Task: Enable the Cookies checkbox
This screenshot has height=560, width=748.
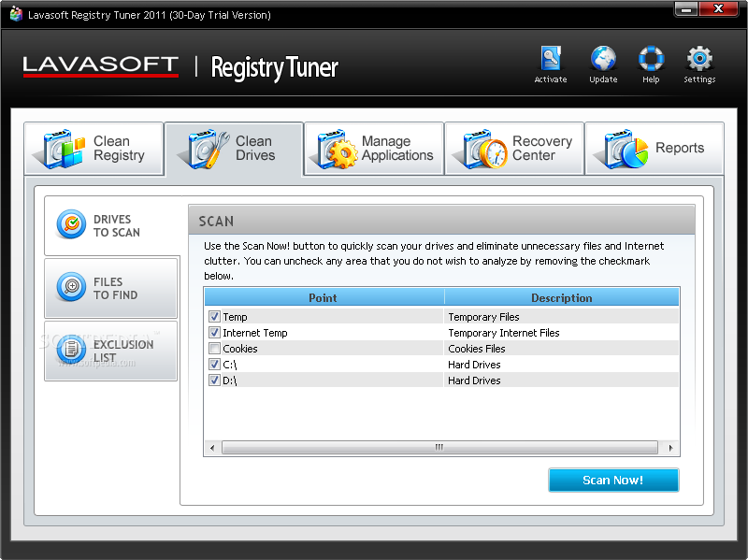Action: 214,348
